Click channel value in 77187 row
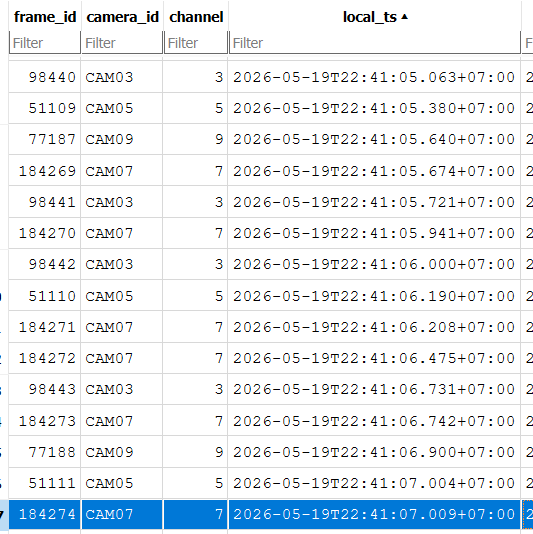The width and height of the screenshot is (533, 534). click(x=219, y=140)
